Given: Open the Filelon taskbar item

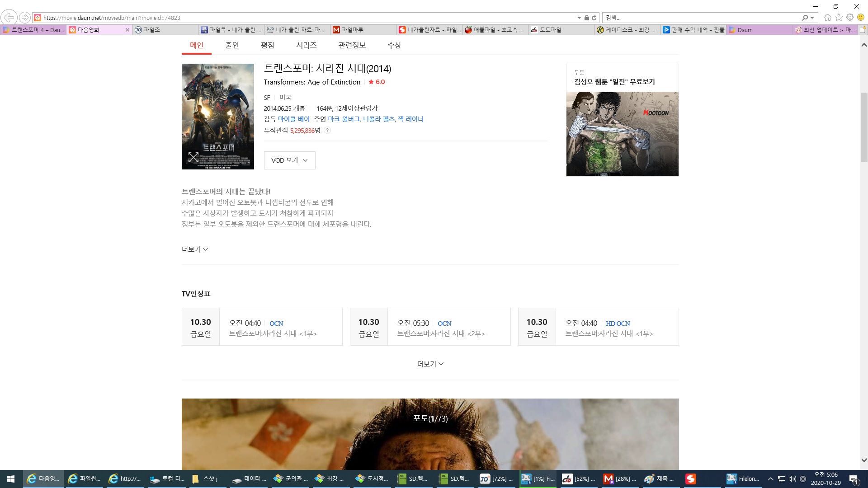Looking at the screenshot, I should (743, 479).
